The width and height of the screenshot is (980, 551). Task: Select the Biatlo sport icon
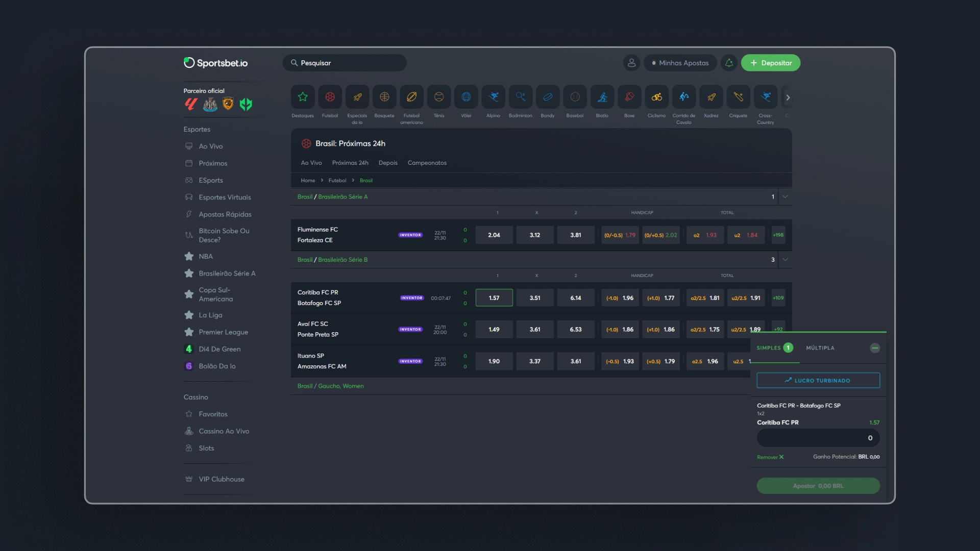(602, 97)
